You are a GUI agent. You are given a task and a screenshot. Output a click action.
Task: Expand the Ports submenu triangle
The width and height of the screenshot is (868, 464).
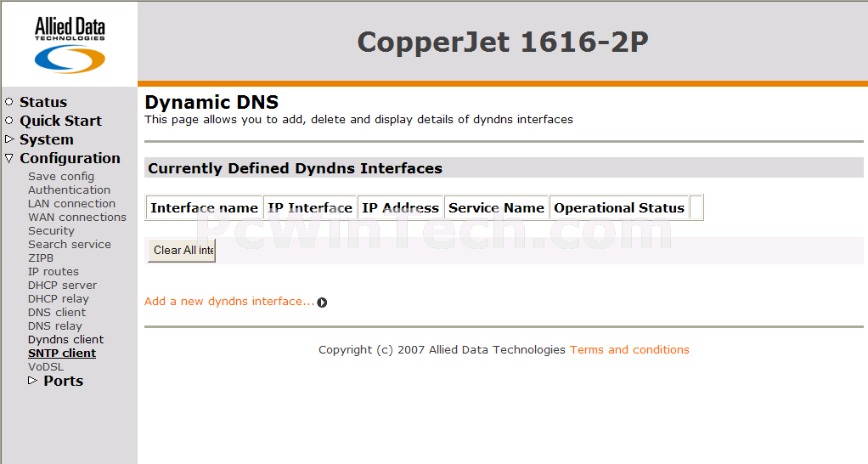point(32,381)
